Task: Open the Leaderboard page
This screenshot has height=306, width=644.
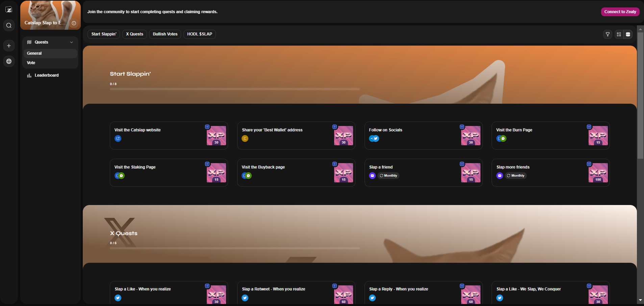Action: 50,75
